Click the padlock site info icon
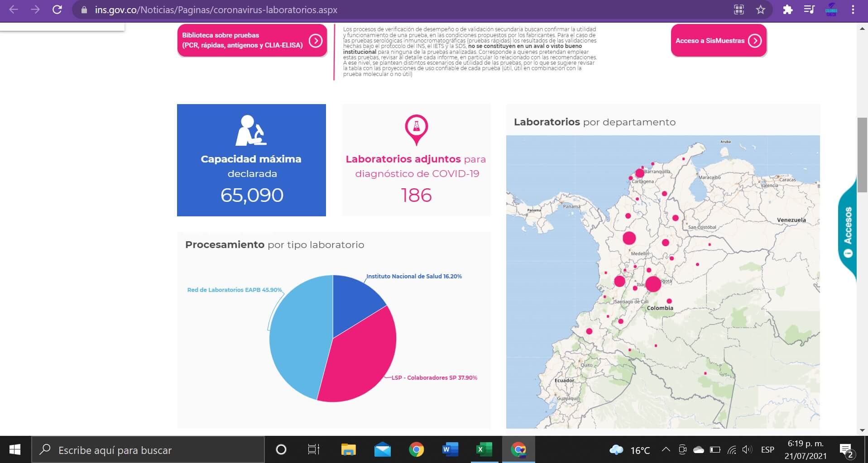This screenshot has height=463, width=868. (x=84, y=10)
